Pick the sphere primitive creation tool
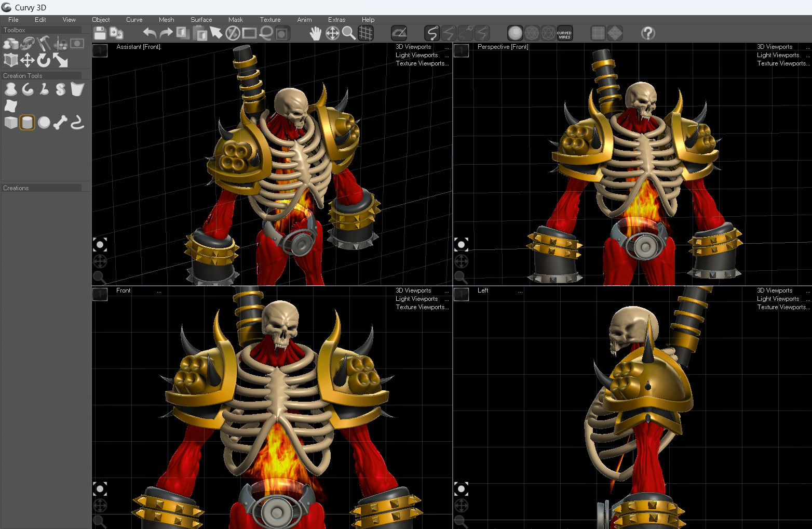Image resolution: width=812 pixels, height=529 pixels. (x=44, y=123)
